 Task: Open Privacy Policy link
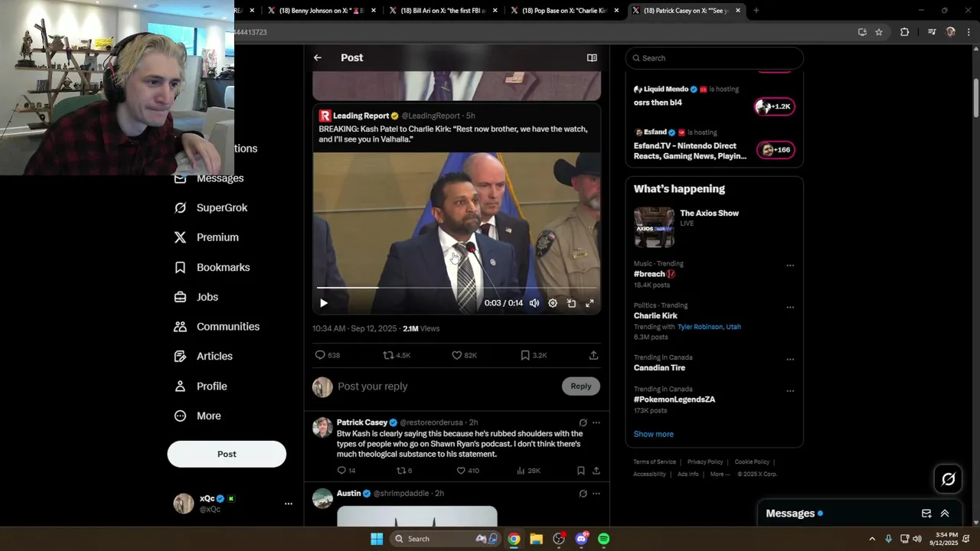705,462
